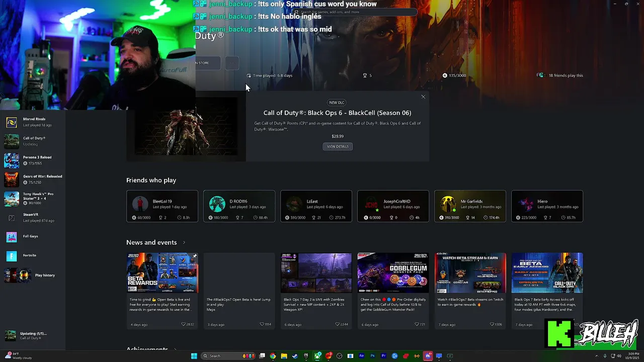Open weather widget showing 84°F

coord(18,356)
